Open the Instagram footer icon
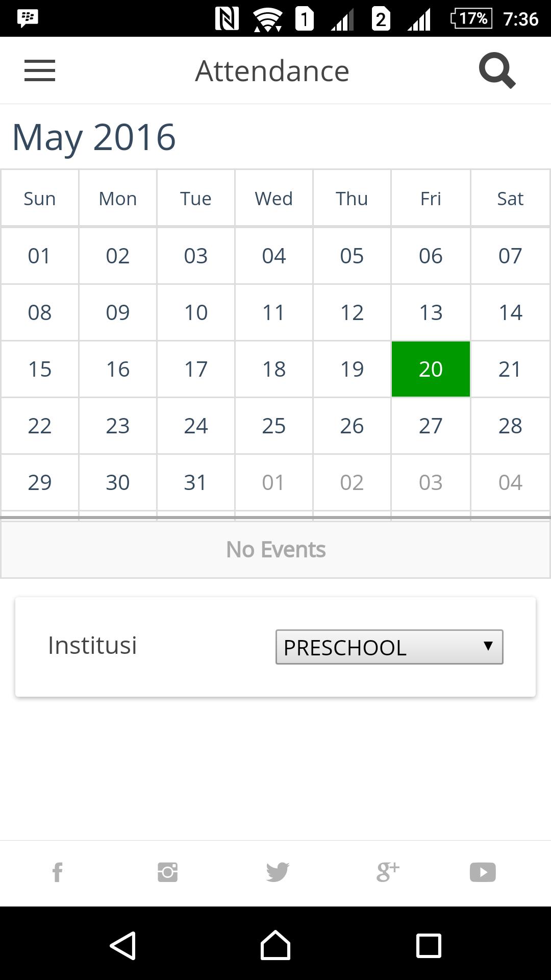 (x=167, y=872)
